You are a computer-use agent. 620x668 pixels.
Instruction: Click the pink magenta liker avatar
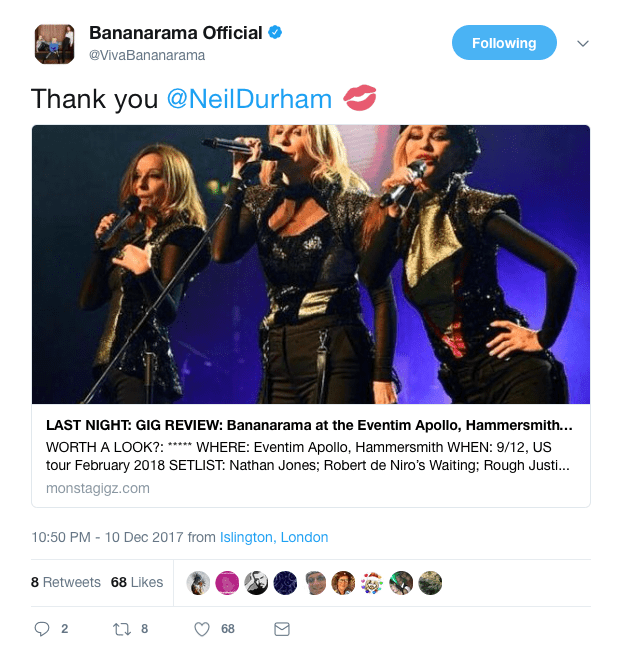pos(228,582)
